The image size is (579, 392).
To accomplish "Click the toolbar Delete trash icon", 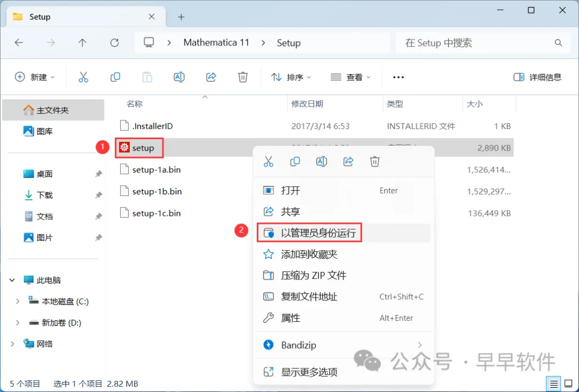I will click(243, 77).
